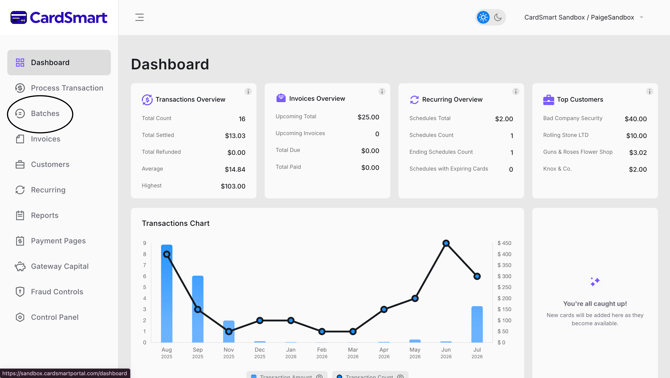Toggle Transaction Amount legend in chart
Screen dimensions: 670x378
(x=287, y=375)
